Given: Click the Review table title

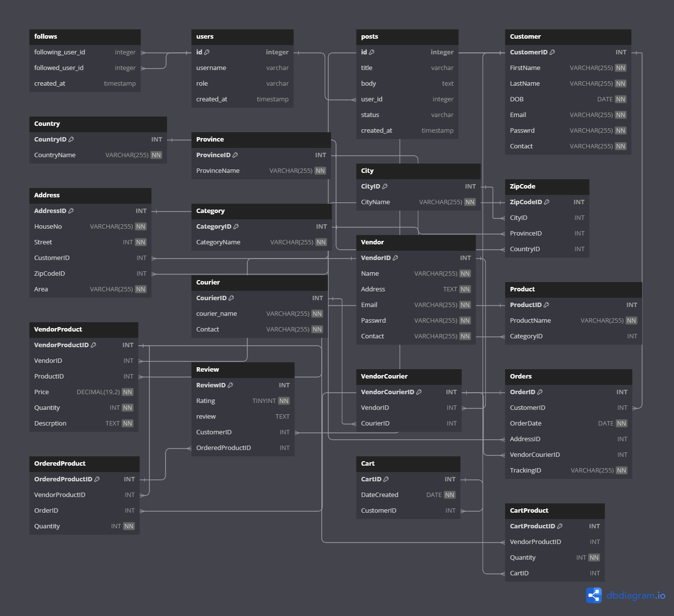Looking at the screenshot, I should [208, 370].
